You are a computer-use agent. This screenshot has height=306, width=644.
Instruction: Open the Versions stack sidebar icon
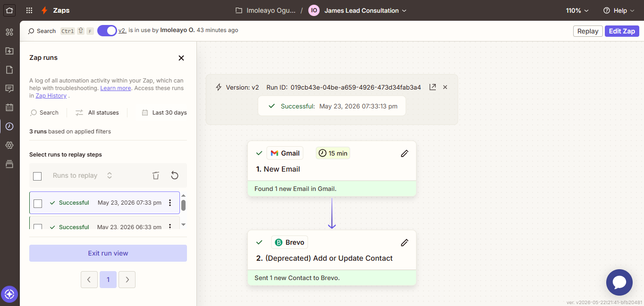(9, 164)
